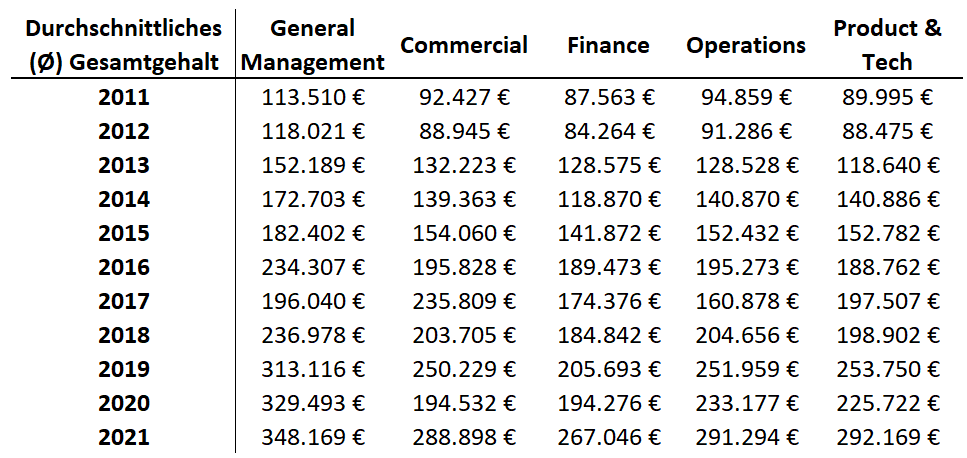The width and height of the screenshot is (967, 458).
Task: Click the 2011 row label
Action: [123, 98]
